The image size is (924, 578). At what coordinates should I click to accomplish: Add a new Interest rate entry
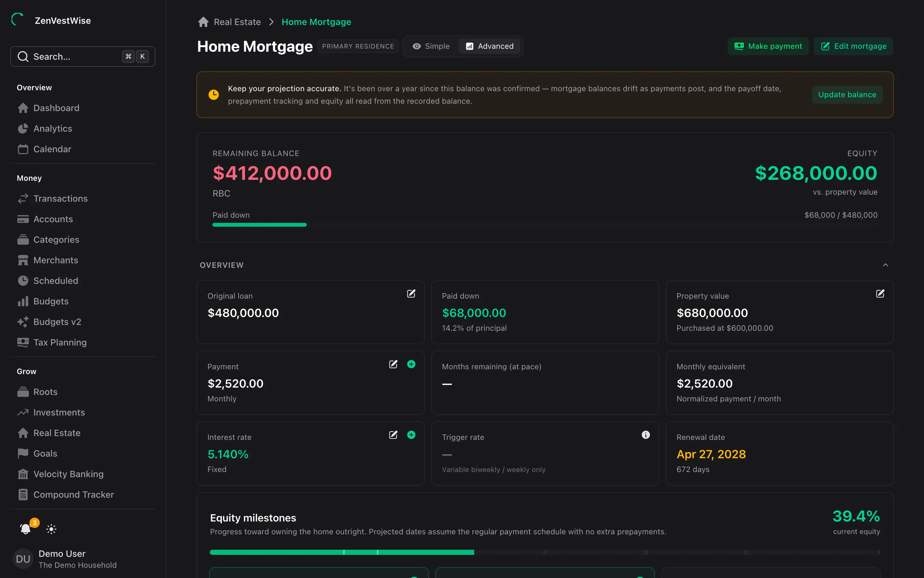click(x=411, y=435)
